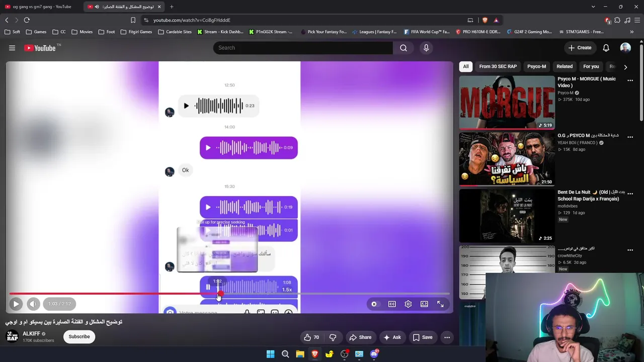Click the Create button

pos(580,48)
